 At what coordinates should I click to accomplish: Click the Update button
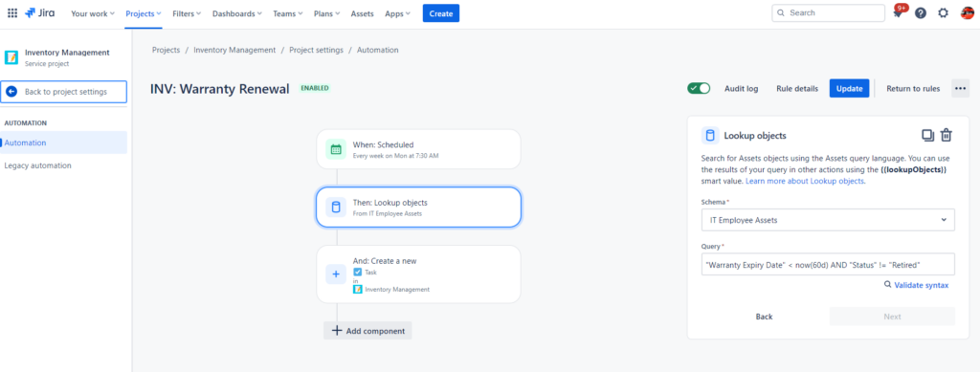pyautogui.click(x=850, y=89)
